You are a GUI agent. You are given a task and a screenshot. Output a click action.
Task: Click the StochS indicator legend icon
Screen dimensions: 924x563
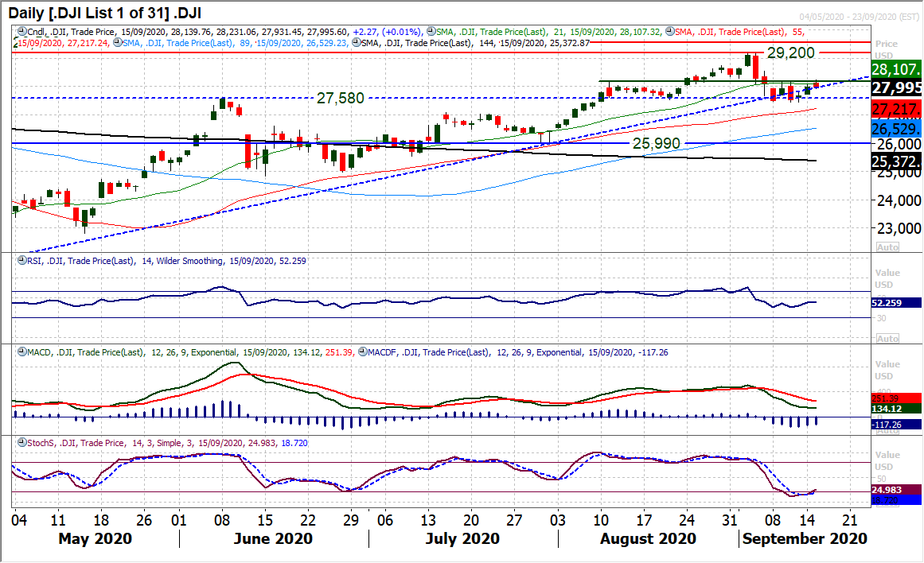pos(21,443)
